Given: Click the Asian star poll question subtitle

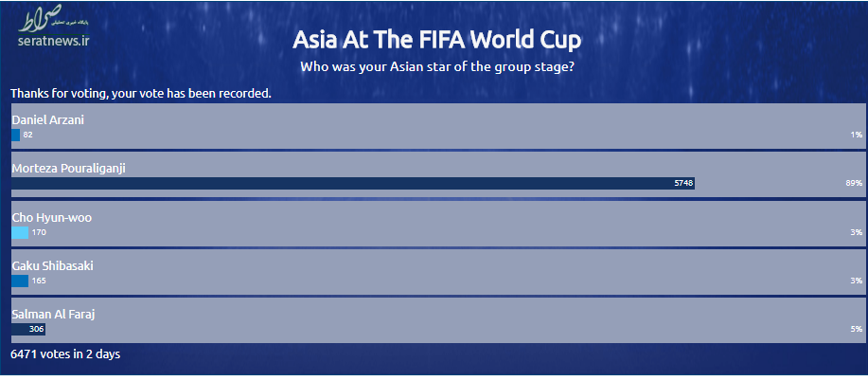Looking at the screenshot, I should pos(436,67).
